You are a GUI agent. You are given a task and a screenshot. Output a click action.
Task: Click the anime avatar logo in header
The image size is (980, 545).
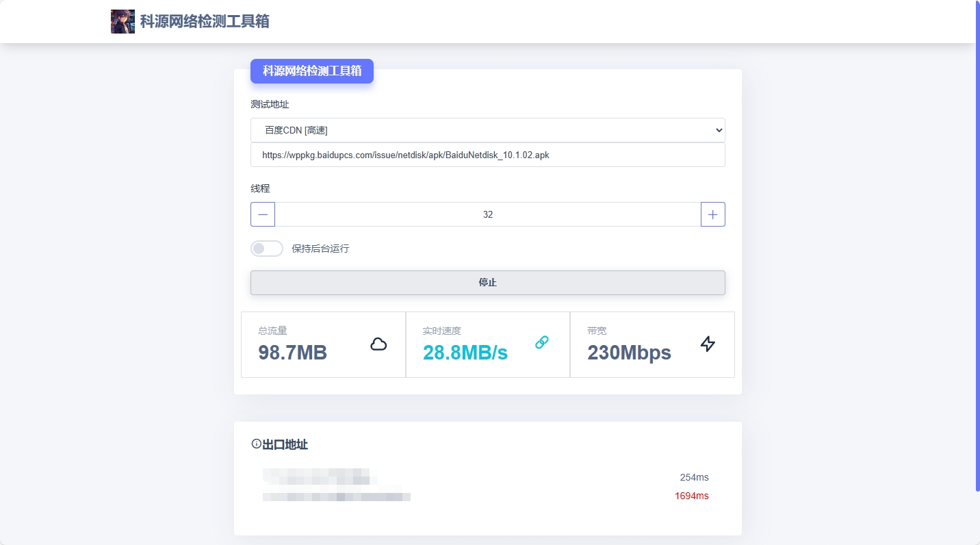tap(122, 21)
